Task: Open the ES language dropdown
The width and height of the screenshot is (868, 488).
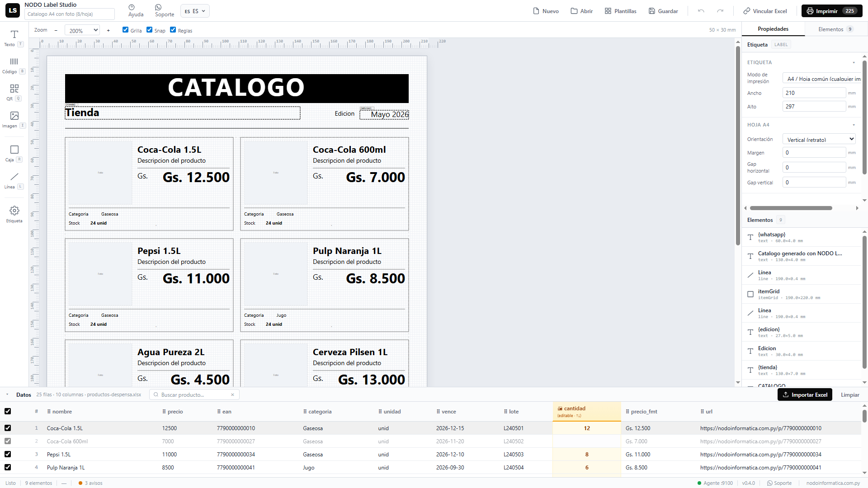Action: tap(195, 11)
